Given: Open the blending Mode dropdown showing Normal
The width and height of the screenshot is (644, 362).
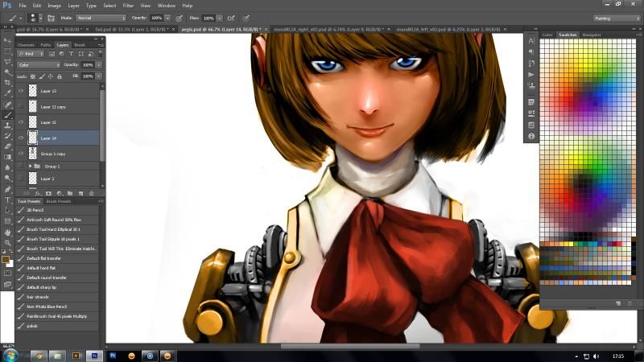Looking at the screenshot, I should tap(101, 18).
